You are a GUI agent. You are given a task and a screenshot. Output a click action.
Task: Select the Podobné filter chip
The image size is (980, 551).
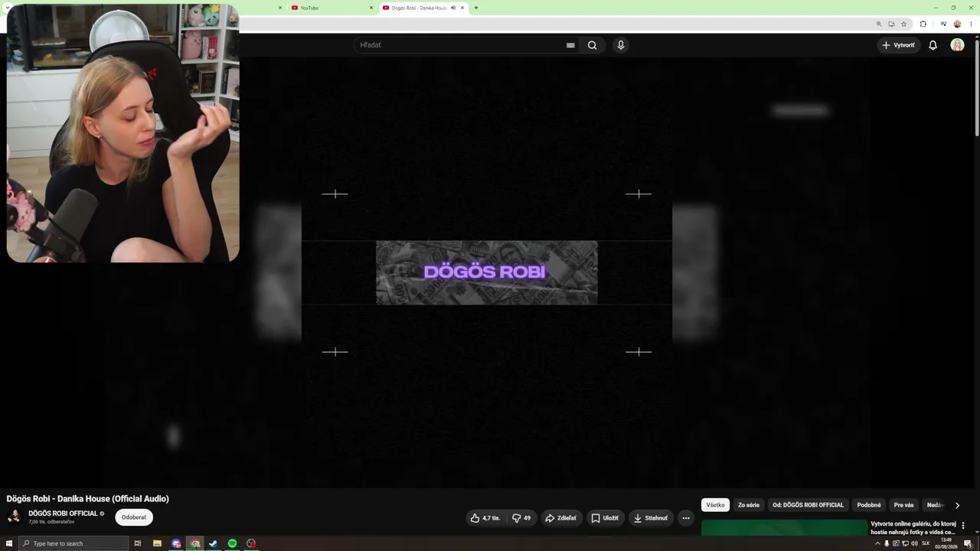pos(869,505)
